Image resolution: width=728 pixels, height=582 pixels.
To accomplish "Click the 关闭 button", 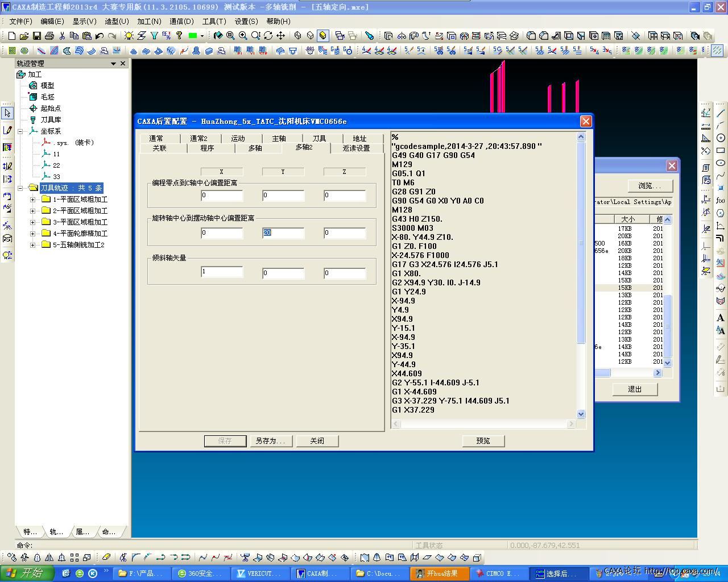I will pyautogui.click(x=317, y=441).
